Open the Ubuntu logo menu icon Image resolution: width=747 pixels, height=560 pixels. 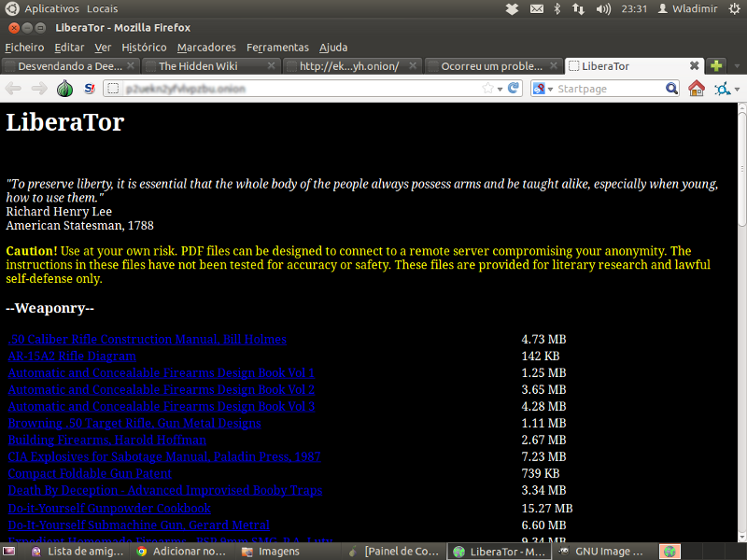point(12,8)
